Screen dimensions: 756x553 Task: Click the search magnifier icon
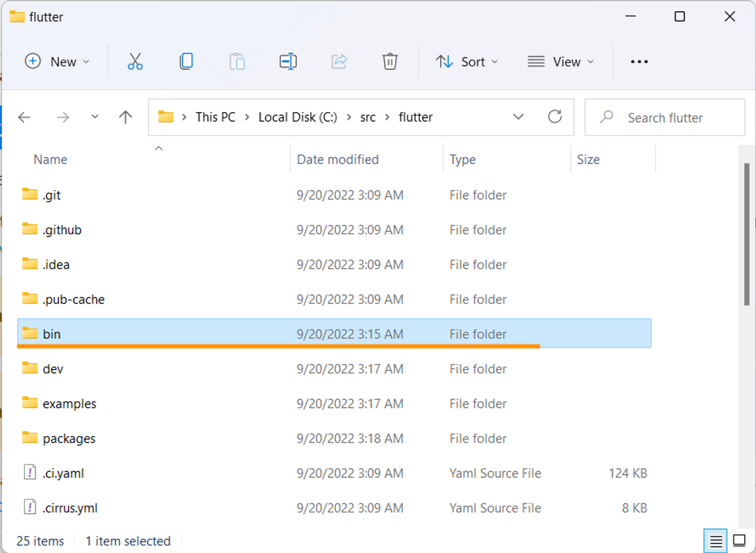click(607, 117)
